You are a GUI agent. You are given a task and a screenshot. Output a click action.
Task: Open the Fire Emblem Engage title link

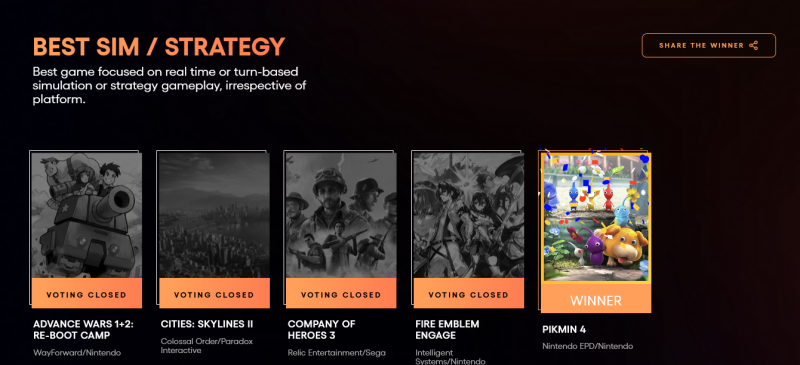point(447,330)
